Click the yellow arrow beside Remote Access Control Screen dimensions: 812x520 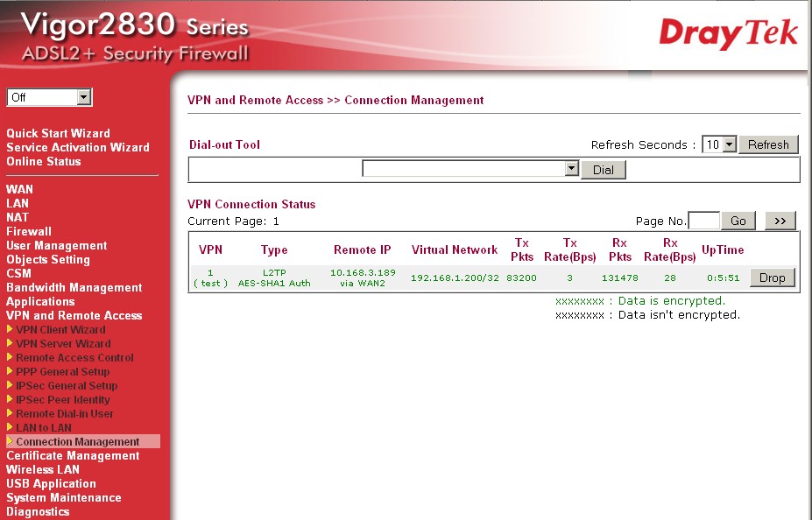pyautogui.click(x=10, y=357)
